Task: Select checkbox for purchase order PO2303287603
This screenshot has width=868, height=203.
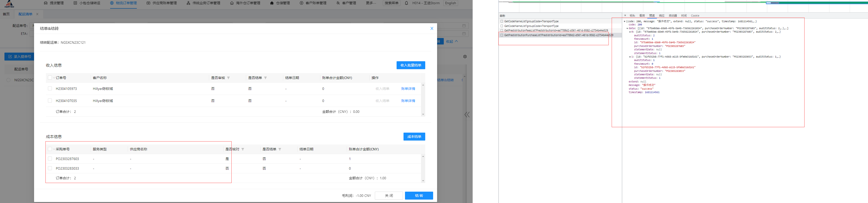Action: (50, 159)
